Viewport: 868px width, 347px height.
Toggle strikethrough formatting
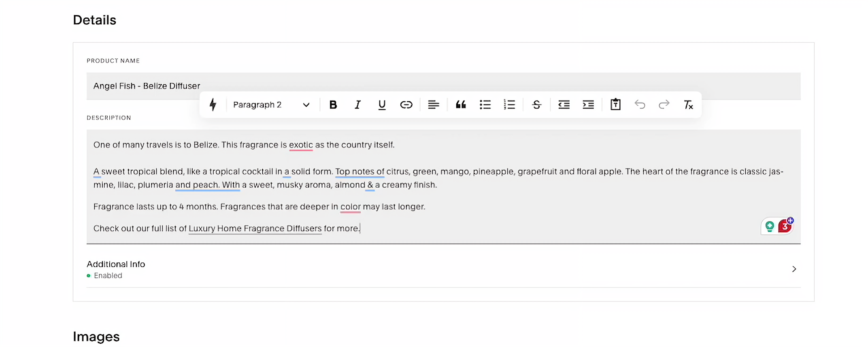[537, 105]
